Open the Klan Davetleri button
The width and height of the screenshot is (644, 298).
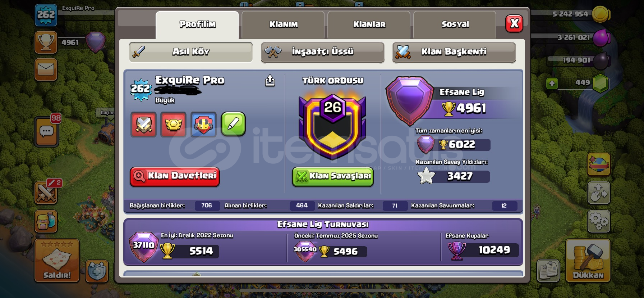[x=175, y=176]
